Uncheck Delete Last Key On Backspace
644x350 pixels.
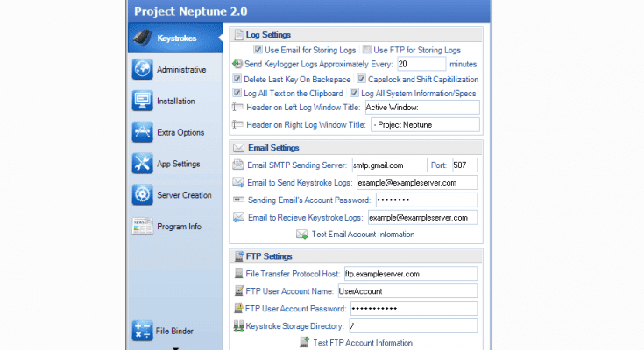tap(237, 78)
